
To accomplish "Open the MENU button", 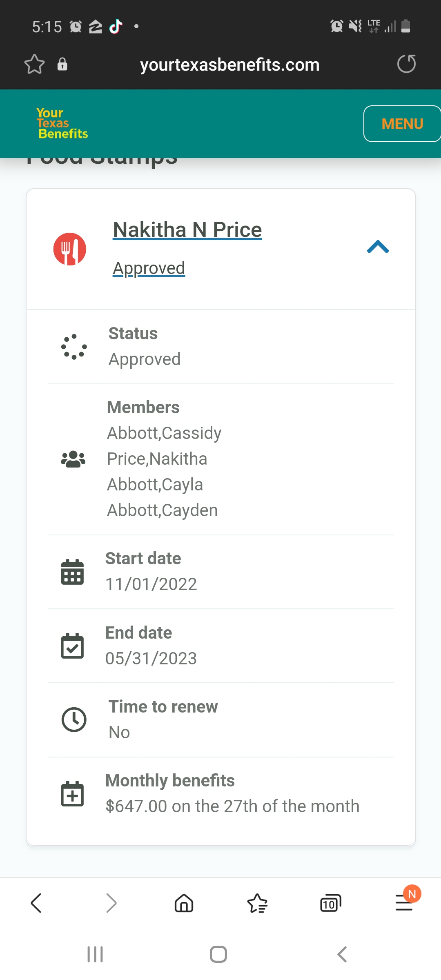I will [402, 124].
